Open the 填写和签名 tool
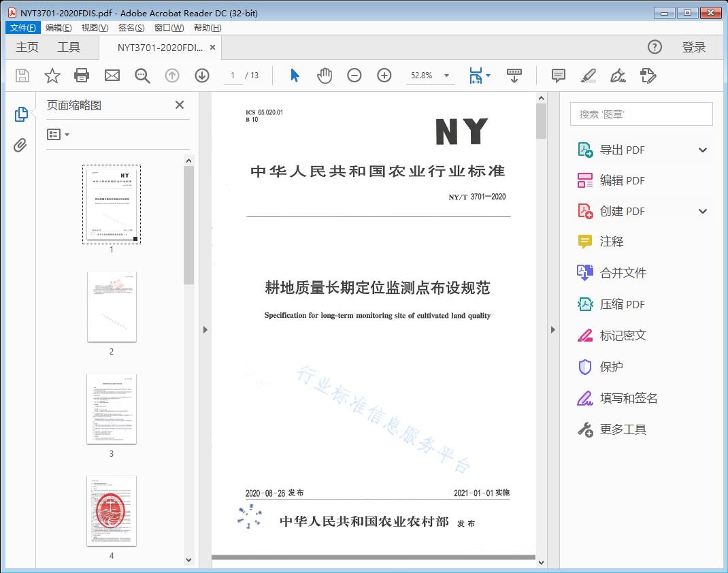Image resolution: width=728 pixels, height=573 pixels. point(629,398)
